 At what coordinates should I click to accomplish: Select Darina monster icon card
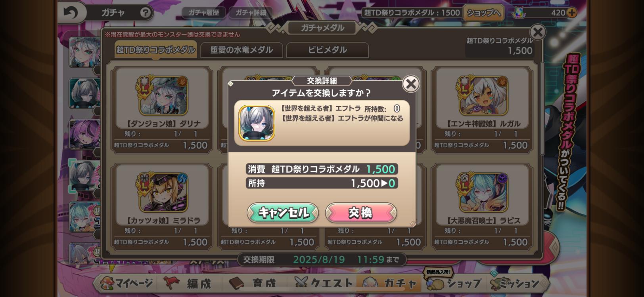click(163, 95)
